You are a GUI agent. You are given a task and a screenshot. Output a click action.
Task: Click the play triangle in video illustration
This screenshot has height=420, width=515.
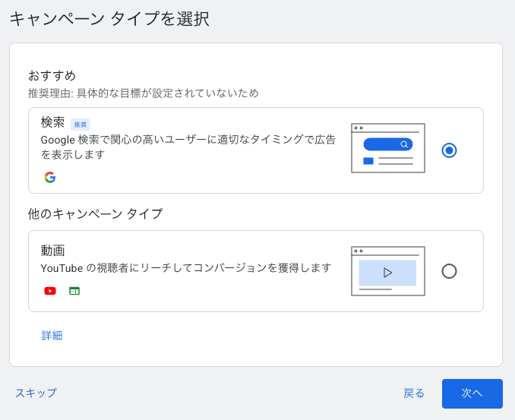(x=387, y=273)
